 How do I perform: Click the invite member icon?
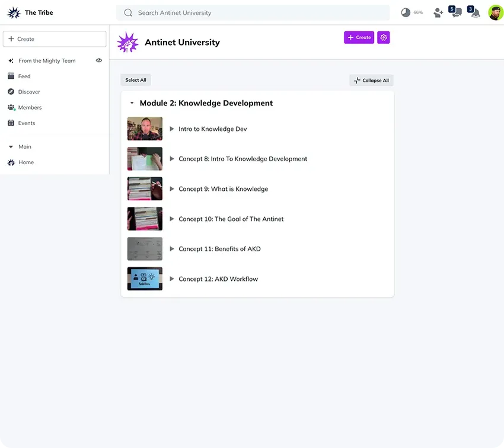pos(438,13)
